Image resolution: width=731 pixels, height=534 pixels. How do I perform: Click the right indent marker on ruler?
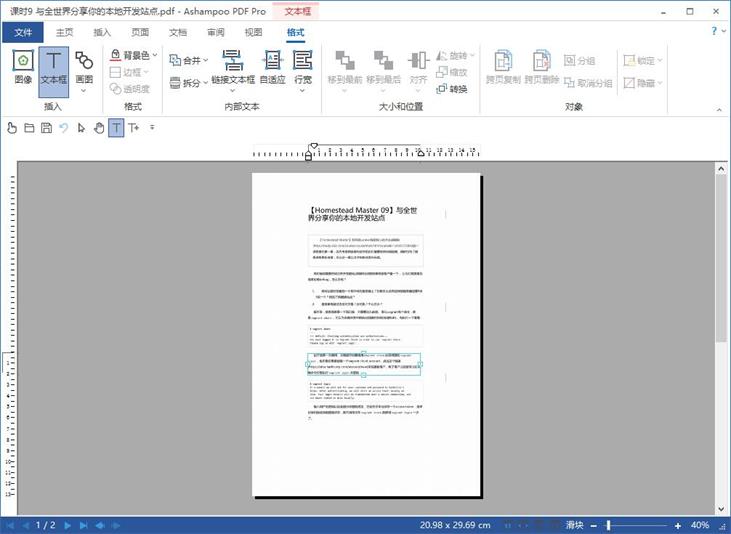[x=420, y=153]
